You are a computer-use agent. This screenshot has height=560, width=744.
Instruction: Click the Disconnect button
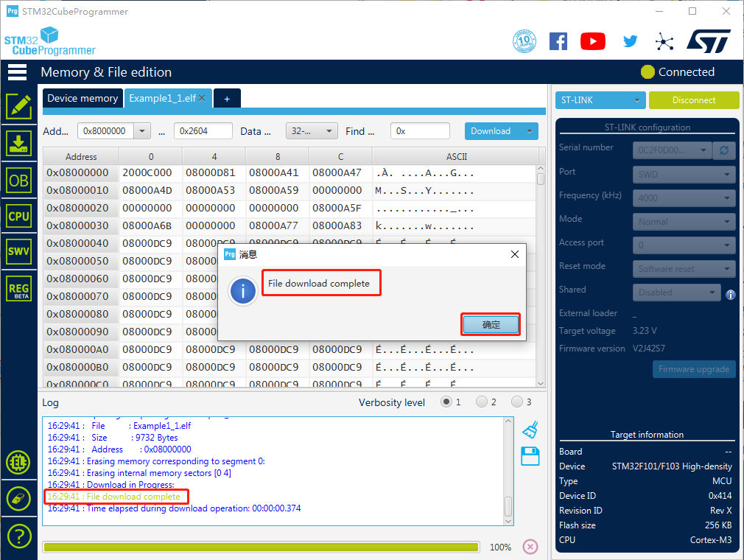pos(694,100)
